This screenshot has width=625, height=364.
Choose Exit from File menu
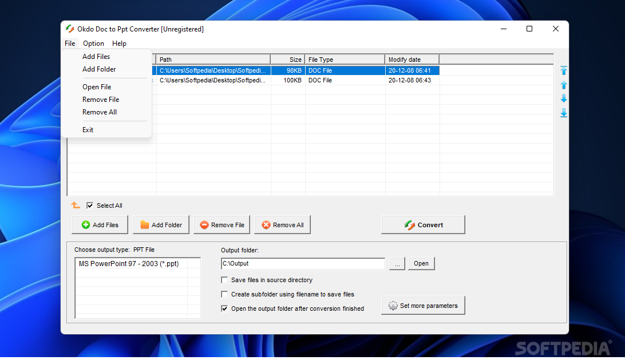[88, 130]
